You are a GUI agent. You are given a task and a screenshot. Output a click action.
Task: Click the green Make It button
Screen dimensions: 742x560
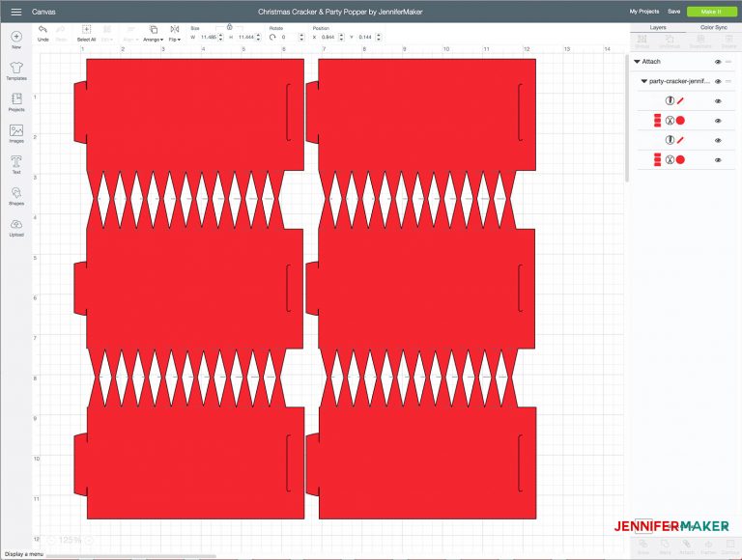(711, 12)
